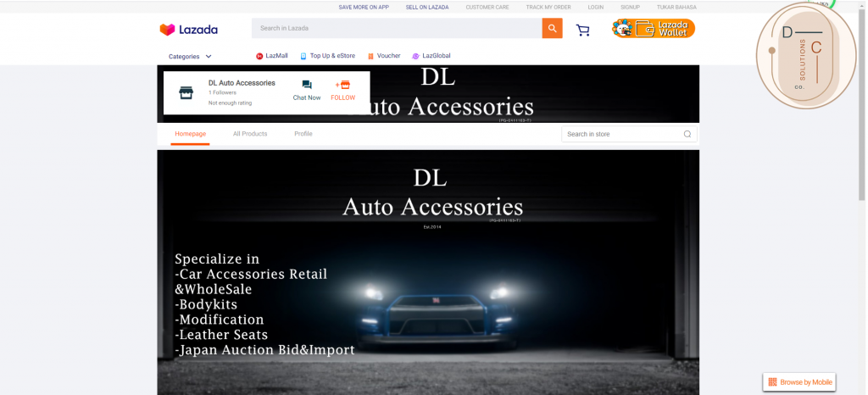Go to LazGlobal
868x395 pixels.
pos(431,56)
